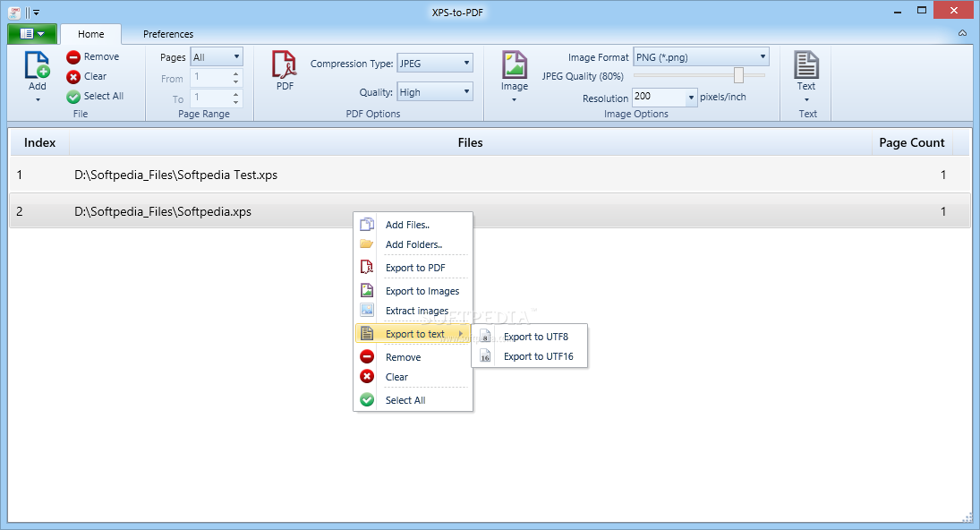
Task: Open the Resolution dropdown arrow
Action: 691,98
